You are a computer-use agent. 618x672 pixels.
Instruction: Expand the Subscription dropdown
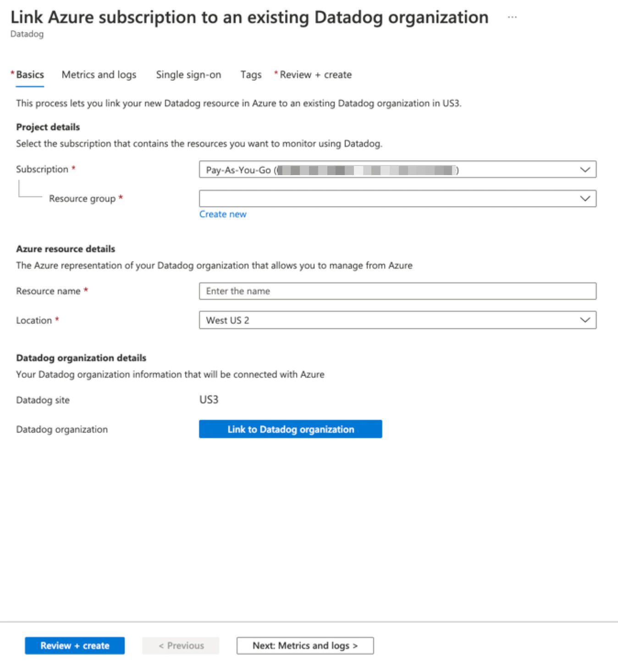[397, 170]
